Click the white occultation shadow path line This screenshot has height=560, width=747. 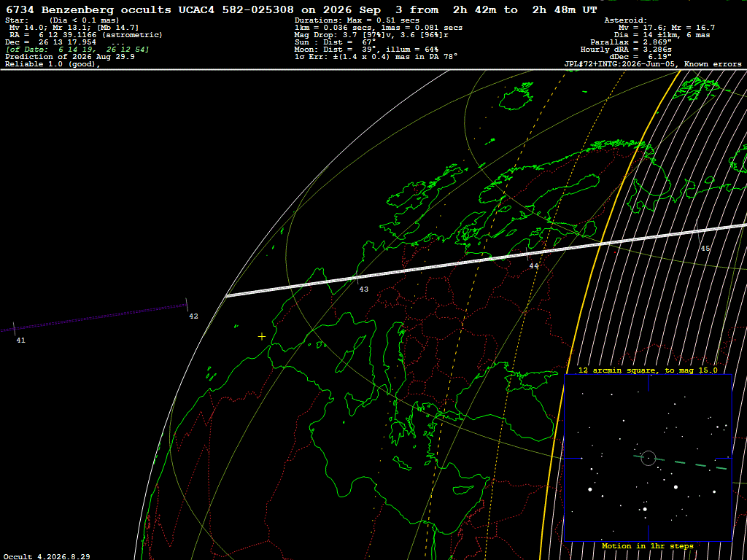[486, 259]
